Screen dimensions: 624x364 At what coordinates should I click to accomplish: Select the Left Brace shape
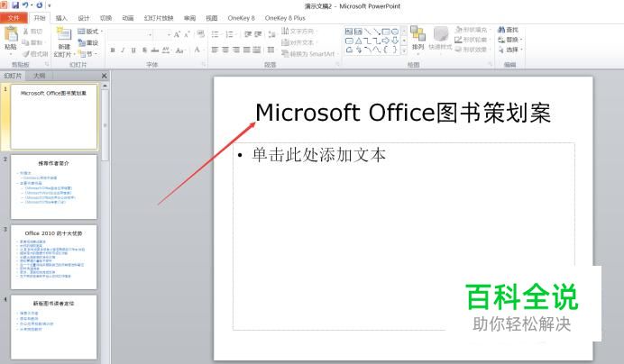tap(386, 50)
